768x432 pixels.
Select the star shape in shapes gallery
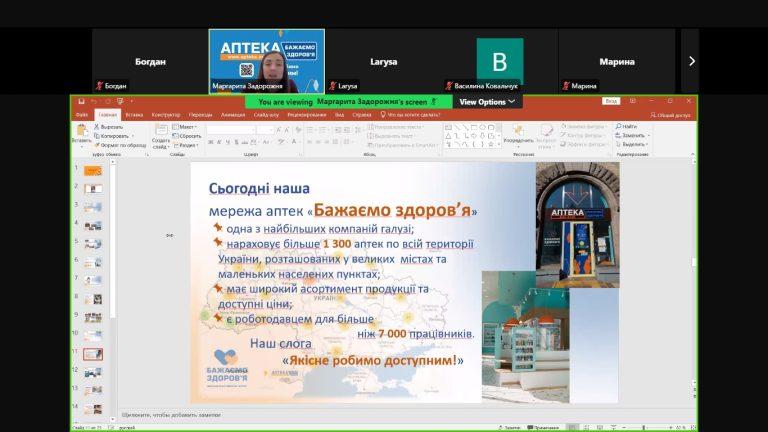(491, 144)
